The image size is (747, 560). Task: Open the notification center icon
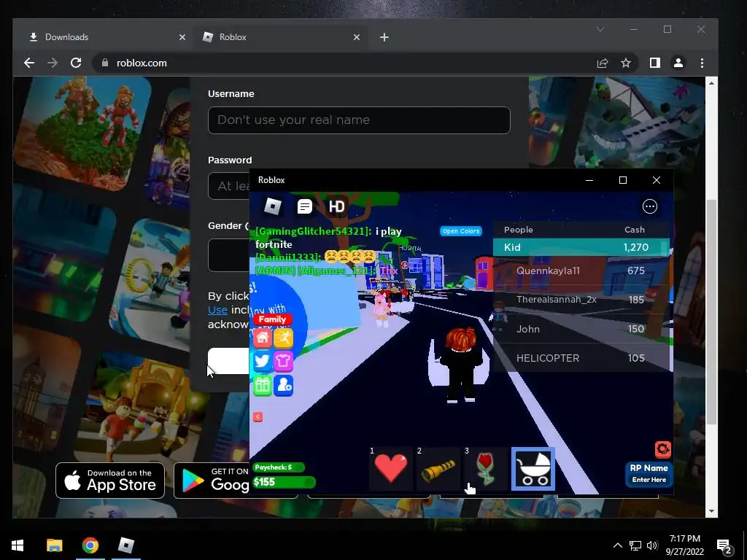coord(724,545)
